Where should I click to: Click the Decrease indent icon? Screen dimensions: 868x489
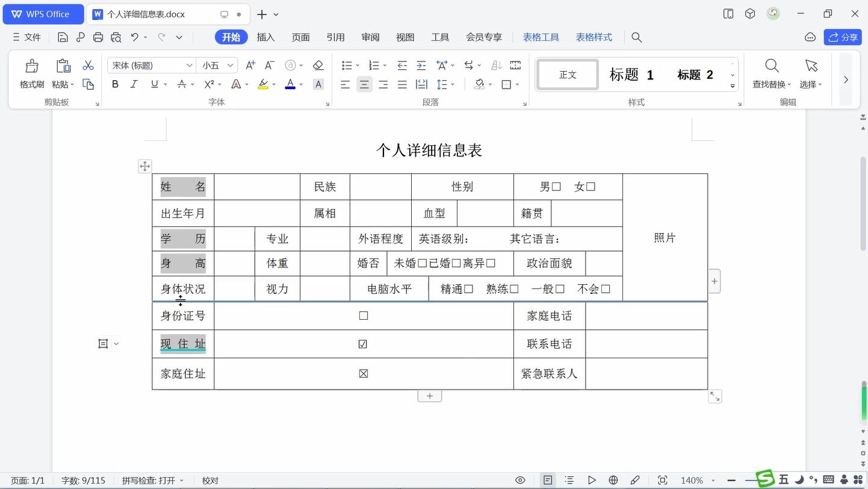click(402, 65)
